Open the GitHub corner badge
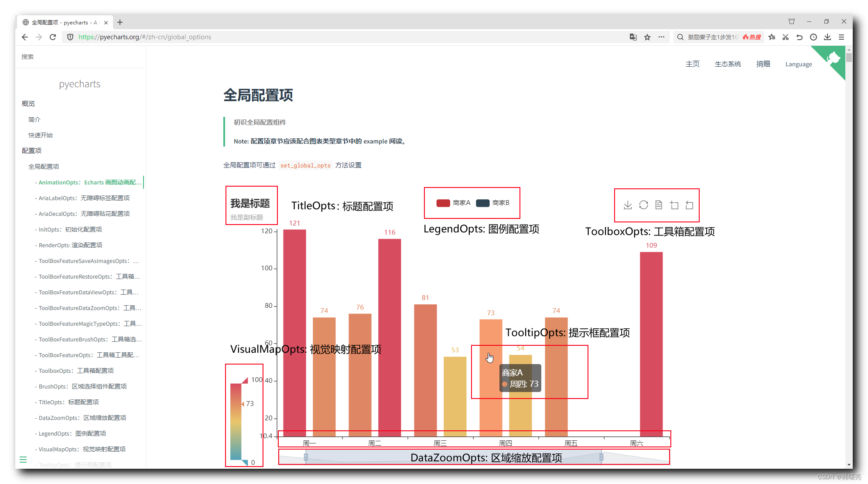 pos(833,58)
